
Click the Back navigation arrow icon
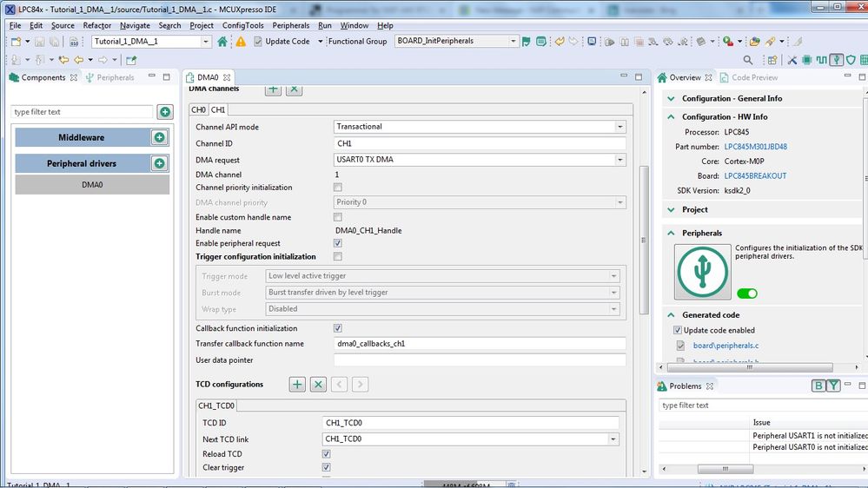(x=78, y=60)
